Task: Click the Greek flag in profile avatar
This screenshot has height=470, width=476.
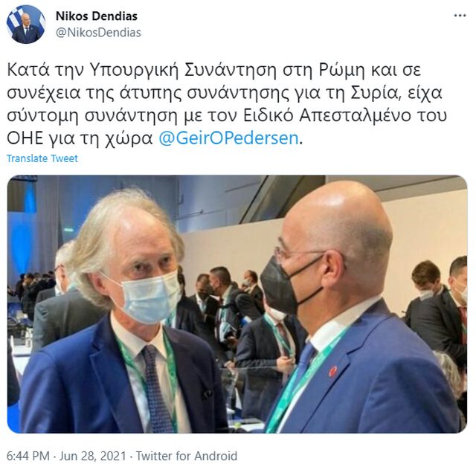Action: 13,22
